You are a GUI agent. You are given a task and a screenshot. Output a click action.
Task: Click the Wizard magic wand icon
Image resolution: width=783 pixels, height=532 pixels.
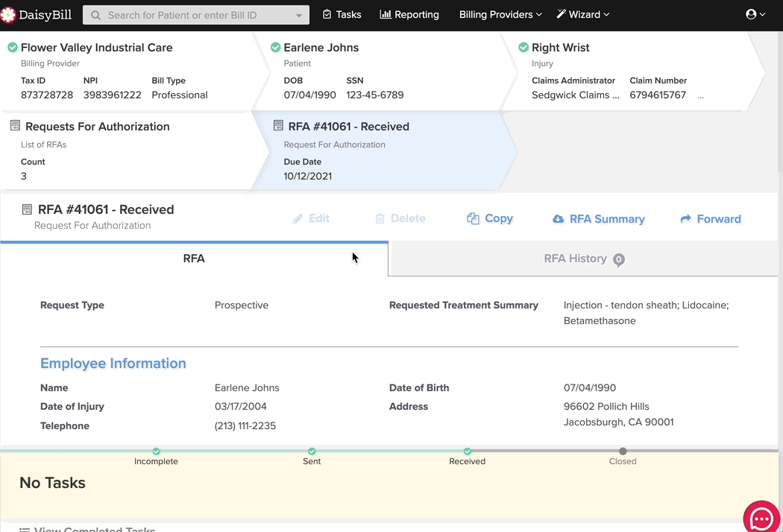tap(561, 14)
